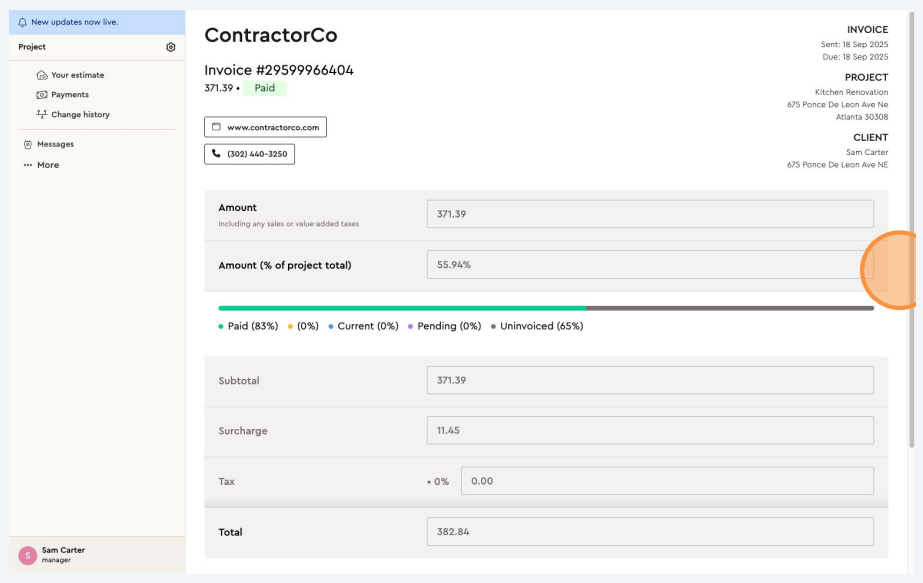Viewport: 923px width, 583px height.
Task: Go to Payments page
Action: (x=70, y=95)
